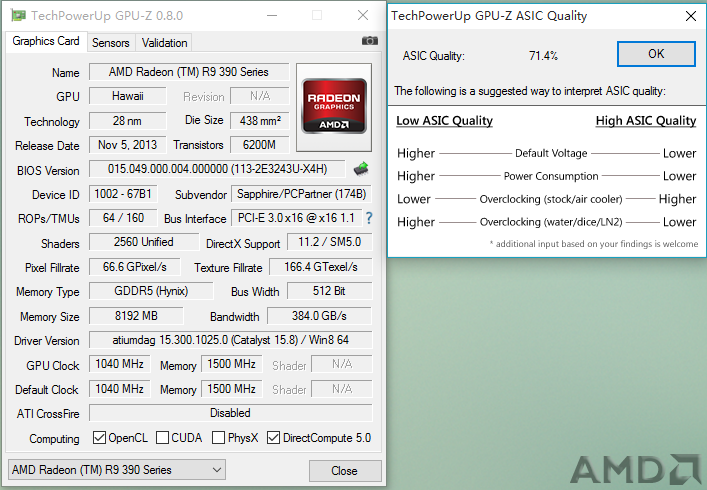Click the Subvendor field Sapphire/PCPartner
Screen dimensions: 707x490
302,194
